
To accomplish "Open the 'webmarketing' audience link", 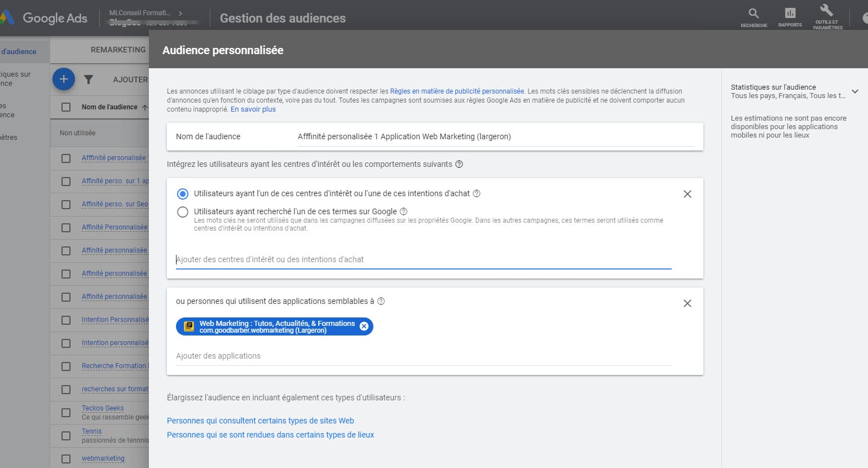I will [103, 458].
